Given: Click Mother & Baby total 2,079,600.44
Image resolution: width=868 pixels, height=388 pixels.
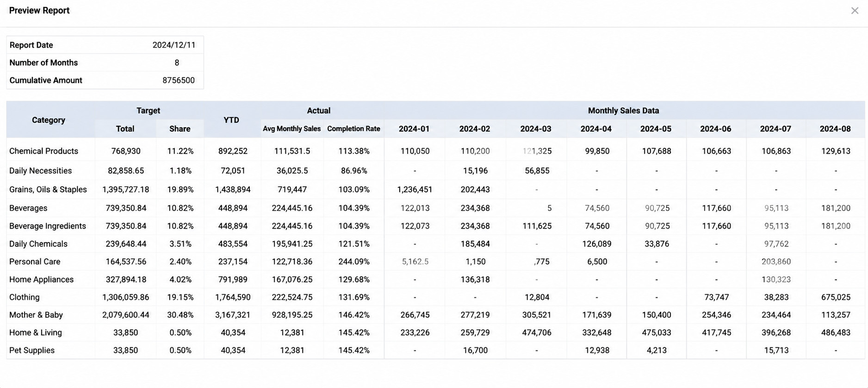Looking at the screenshot, I should click(126, 315).
